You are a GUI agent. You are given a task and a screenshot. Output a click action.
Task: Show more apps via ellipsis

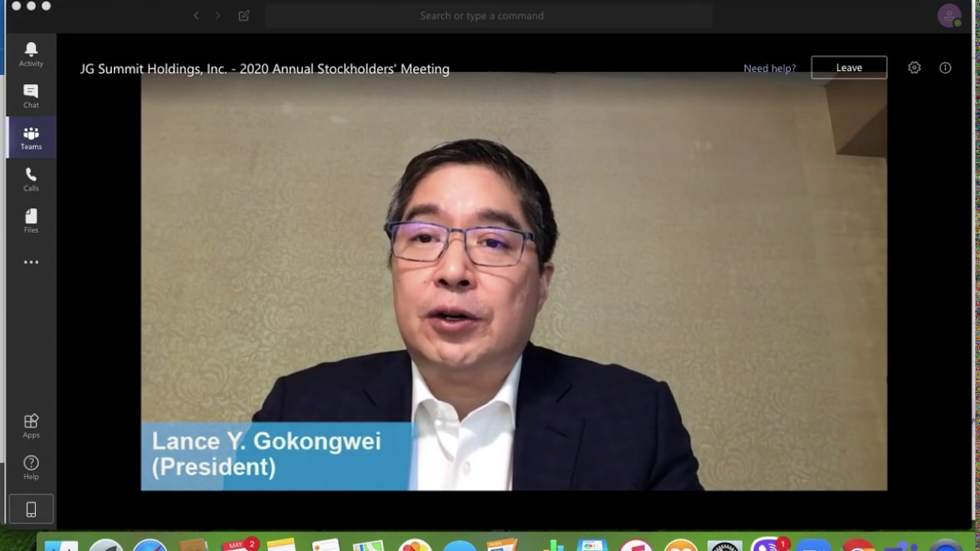(31, 262)
